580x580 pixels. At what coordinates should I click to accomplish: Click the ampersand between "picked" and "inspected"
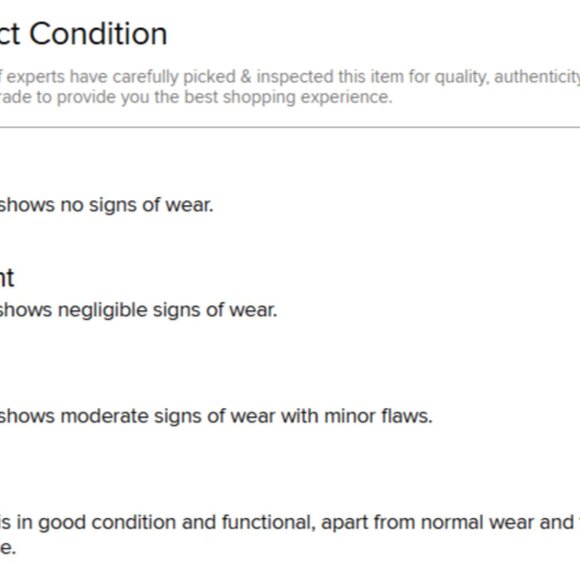(x=246, y=77)
